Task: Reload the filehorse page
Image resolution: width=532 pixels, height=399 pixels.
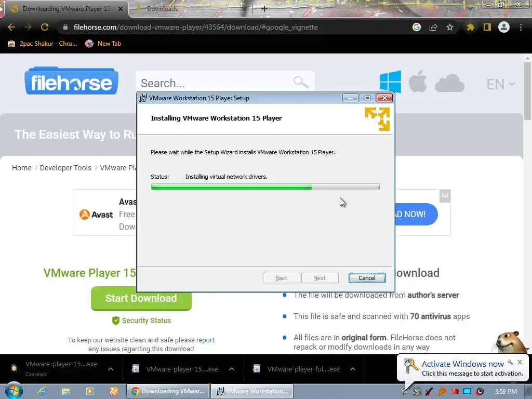Action: tap(45, 27)
